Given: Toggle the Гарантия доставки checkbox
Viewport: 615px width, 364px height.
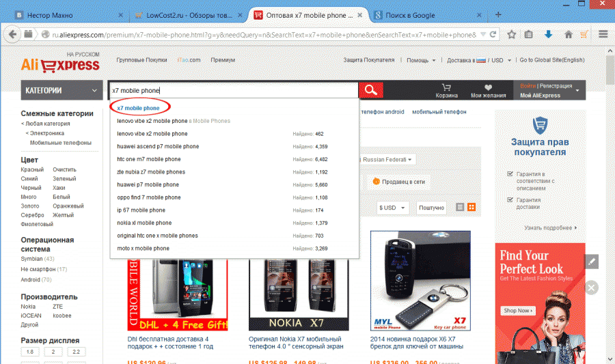Looking at the screenshot, I should click(510, 199).
